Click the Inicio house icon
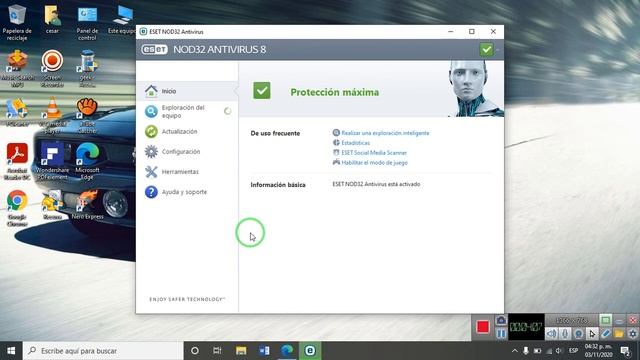The width and height of the screenshot is (640, 360). pyautogui.click(x=151, y=91)
